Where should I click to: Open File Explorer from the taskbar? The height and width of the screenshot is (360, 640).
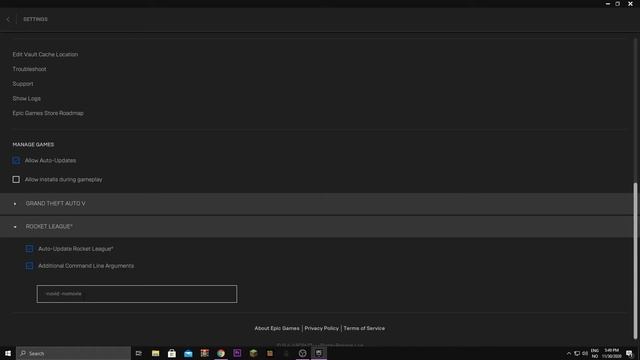[x=156, y=353]
